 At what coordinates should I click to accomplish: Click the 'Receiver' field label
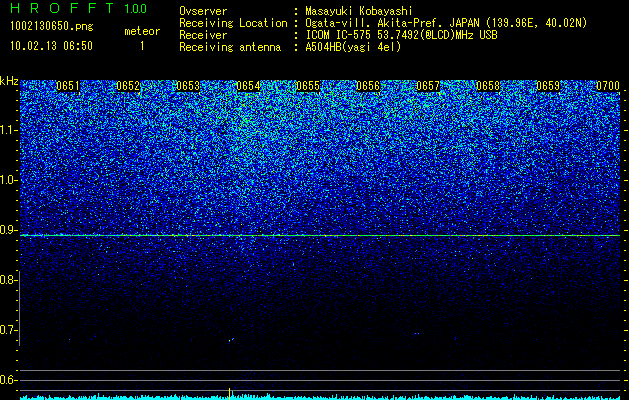point(203,35)
